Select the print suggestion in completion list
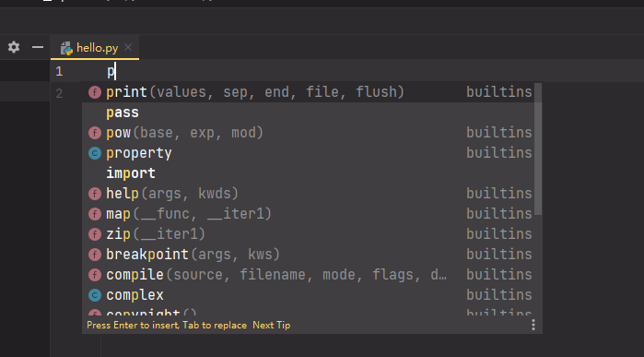 coord(308,92)
